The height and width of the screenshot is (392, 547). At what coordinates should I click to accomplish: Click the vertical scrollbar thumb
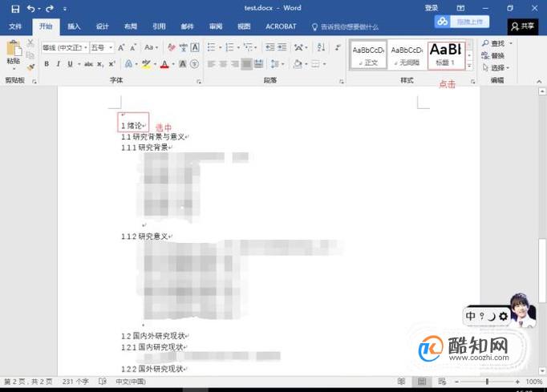[542, 270]
